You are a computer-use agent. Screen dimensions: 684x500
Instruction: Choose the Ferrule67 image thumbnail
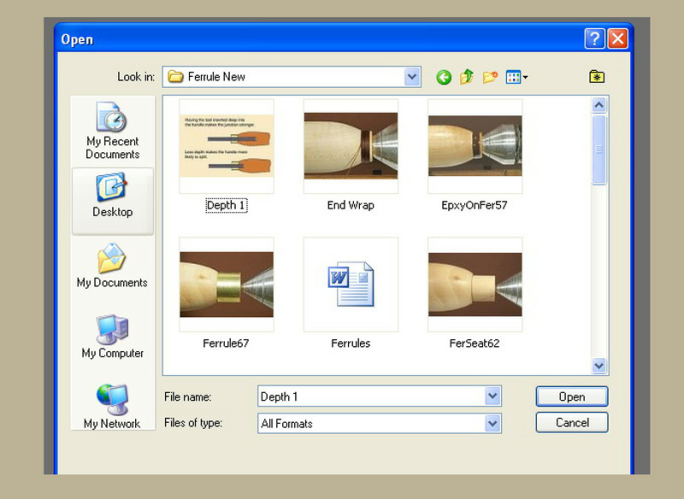coord(226,284)
